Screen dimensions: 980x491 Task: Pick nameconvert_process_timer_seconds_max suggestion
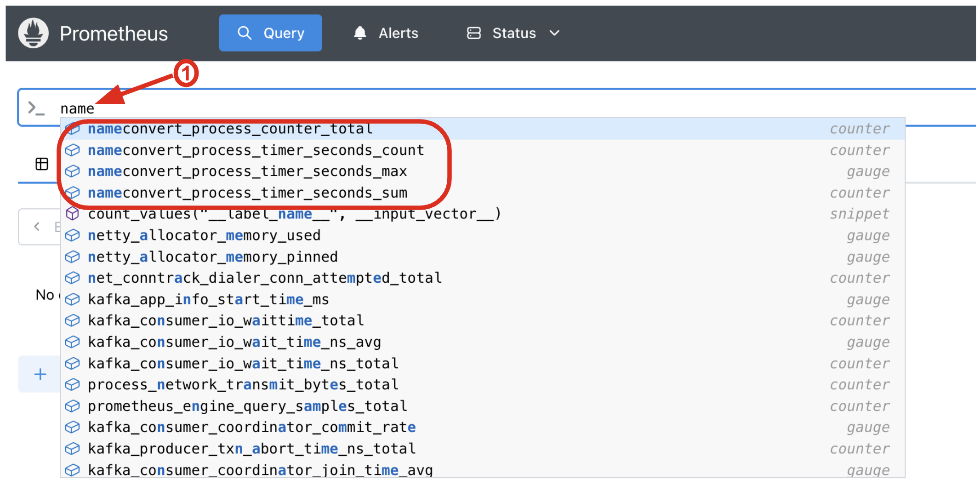247,171
